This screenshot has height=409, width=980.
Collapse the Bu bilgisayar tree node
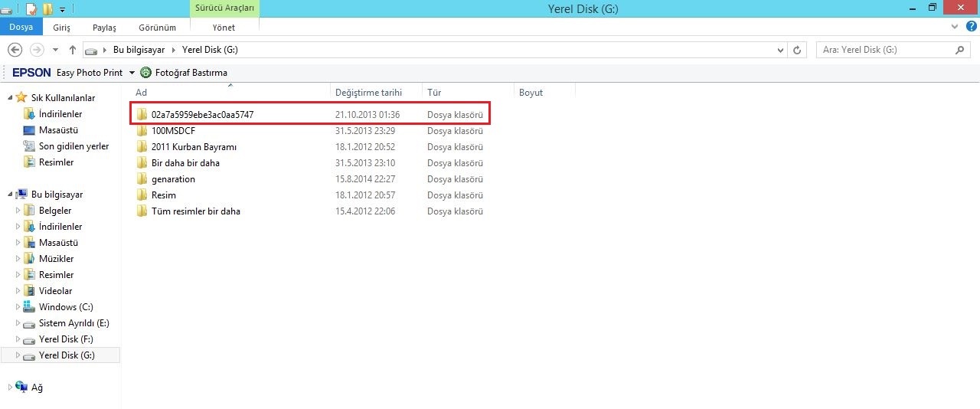10,195
